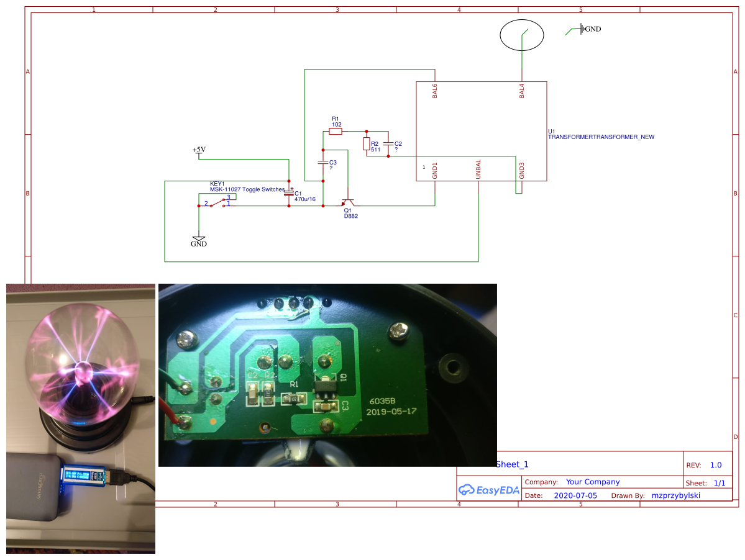This screenshot has width=745, height=560.
Task: Select the +5V power symbol
Action: (199, 152)
